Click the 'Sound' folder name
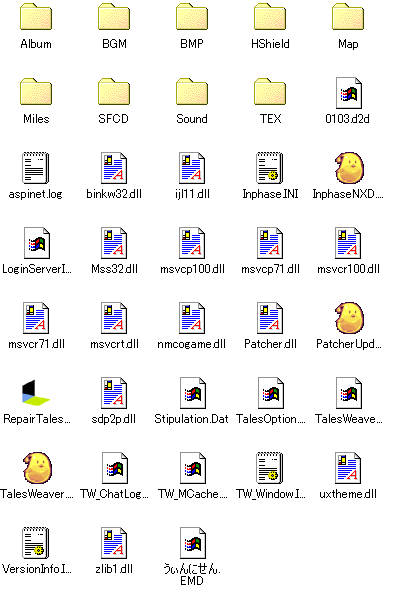 (192, 119)
